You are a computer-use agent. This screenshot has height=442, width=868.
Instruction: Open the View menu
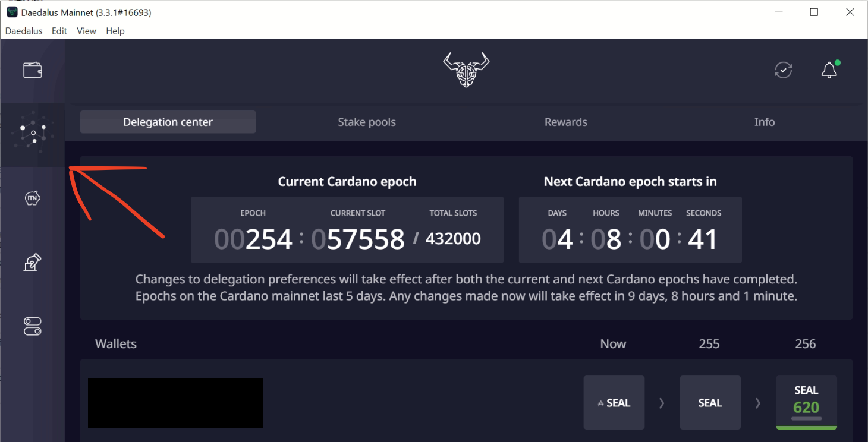pyautogui.click(x=86, y=31)
